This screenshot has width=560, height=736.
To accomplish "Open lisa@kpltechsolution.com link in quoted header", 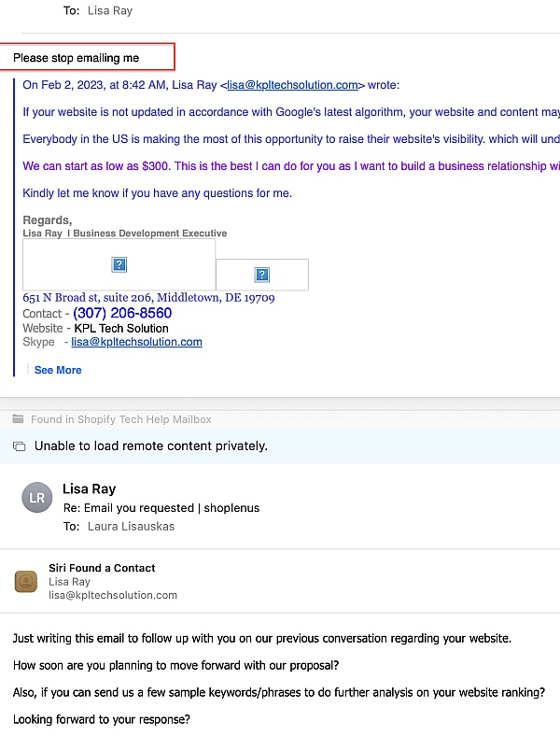I will tap(292, 85).
